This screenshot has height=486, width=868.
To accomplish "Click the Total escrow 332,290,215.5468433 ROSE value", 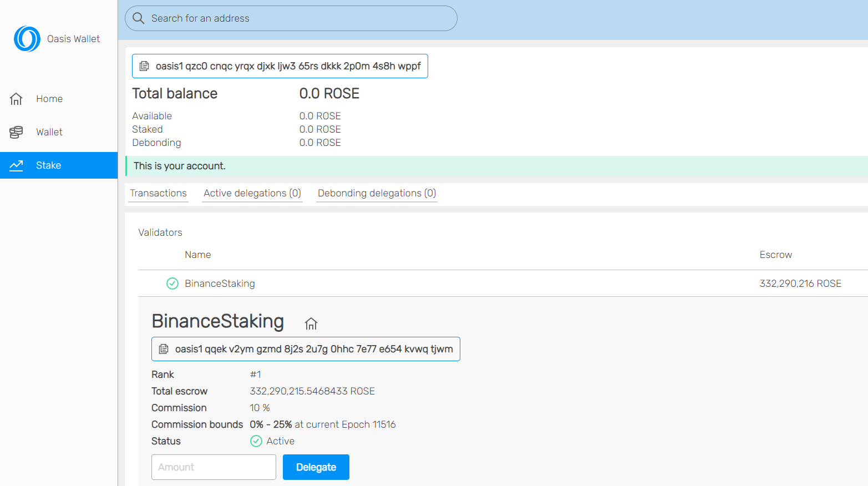I will click(312, 391).
